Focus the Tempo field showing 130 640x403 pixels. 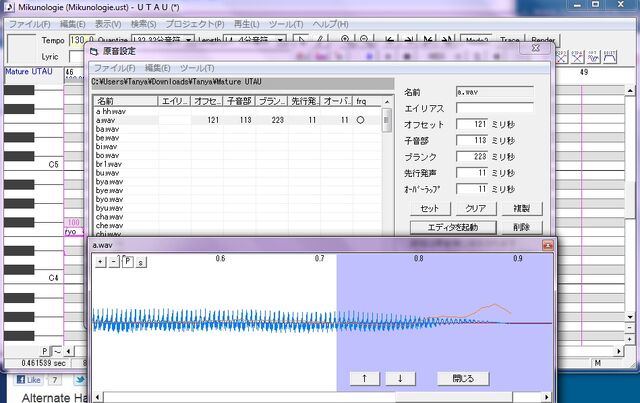point(82,40)
